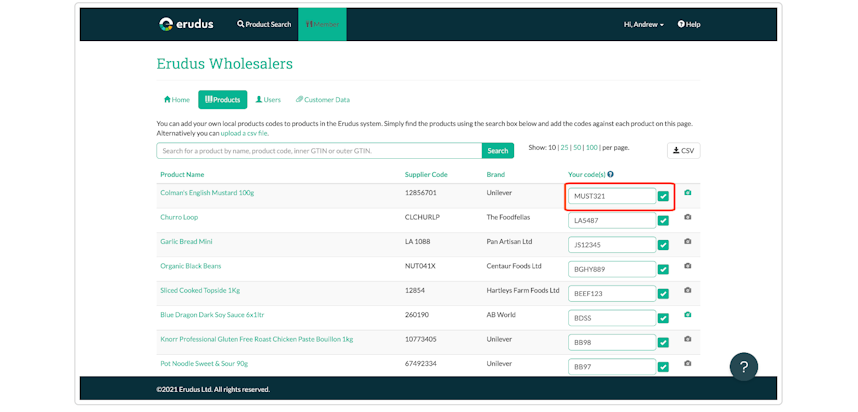Edit the BB97 code field
858x412 pixels.
612,367
